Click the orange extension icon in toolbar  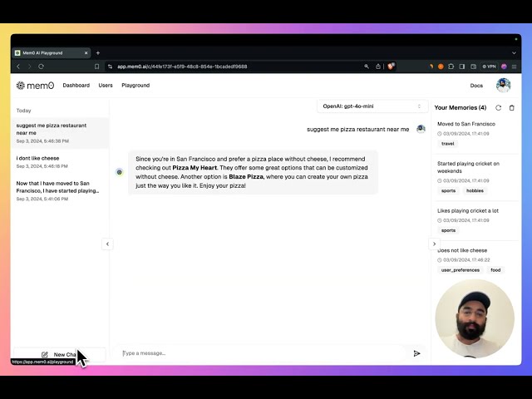click(441, 66)
